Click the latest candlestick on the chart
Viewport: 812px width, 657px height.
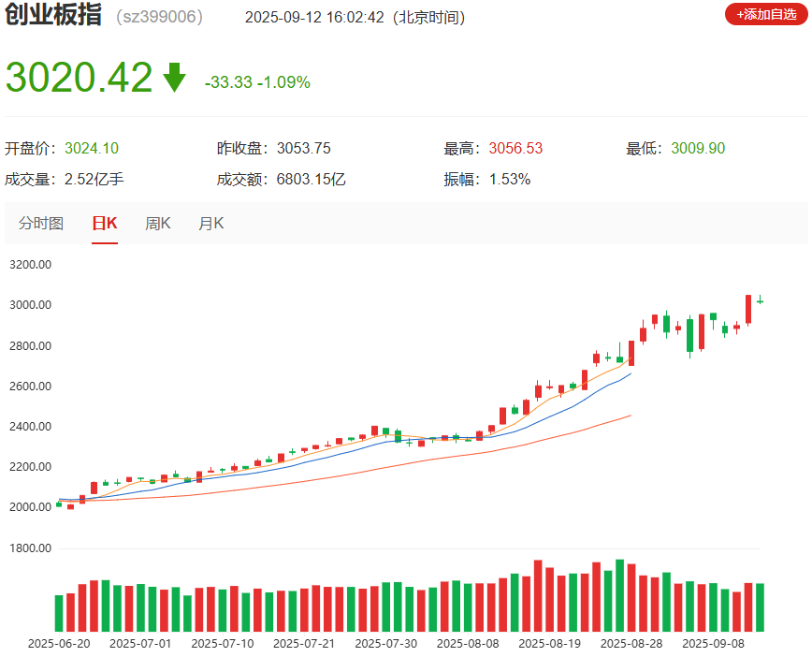point(760,301)
